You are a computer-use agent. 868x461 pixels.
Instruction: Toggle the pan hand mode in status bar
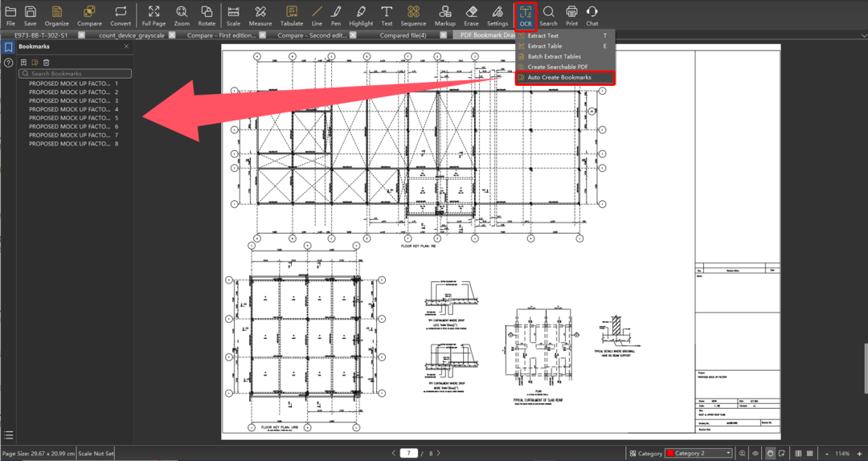(x=770, y=453)
